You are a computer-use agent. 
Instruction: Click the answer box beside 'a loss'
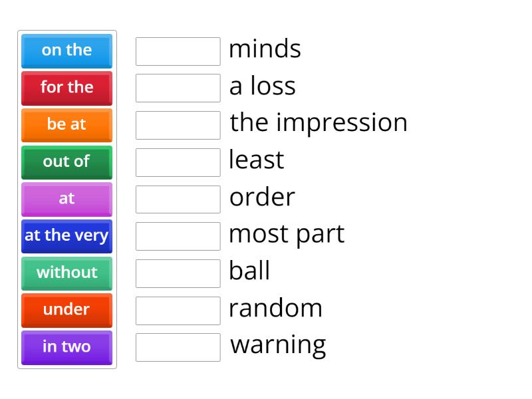178,88
